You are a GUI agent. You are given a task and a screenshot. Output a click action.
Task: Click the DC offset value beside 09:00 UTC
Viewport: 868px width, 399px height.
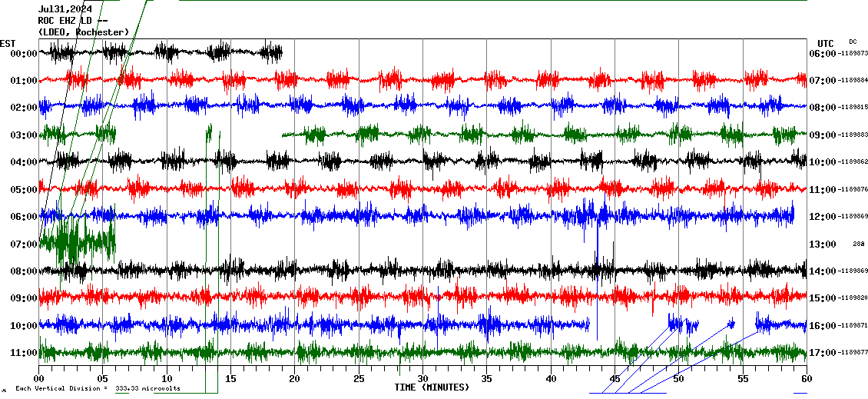[x=853, y=135]
